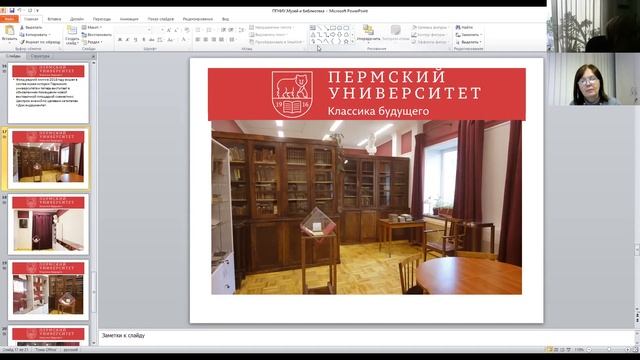Open Выделить select dropdown
Screen dimensions: 640x360
tap(469, 42)
